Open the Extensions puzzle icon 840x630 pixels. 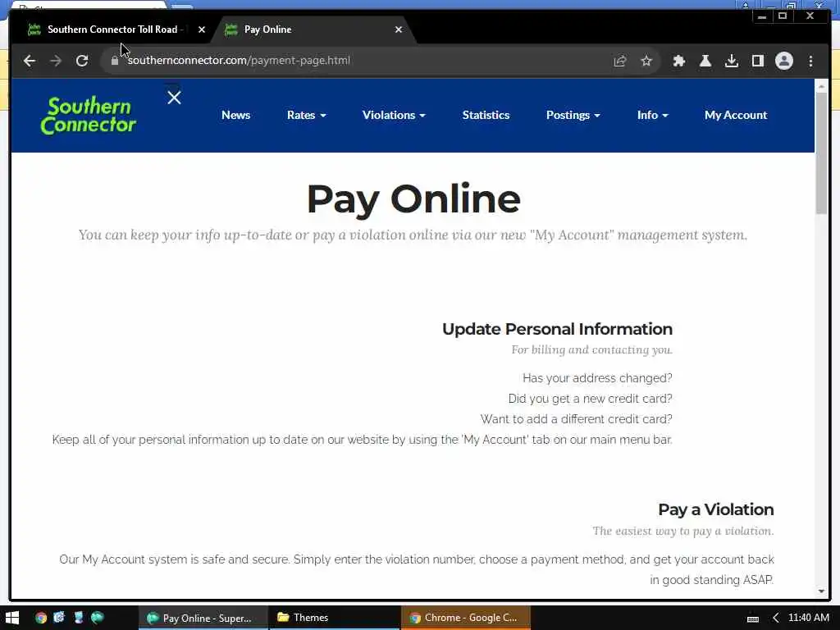[678, 61]
